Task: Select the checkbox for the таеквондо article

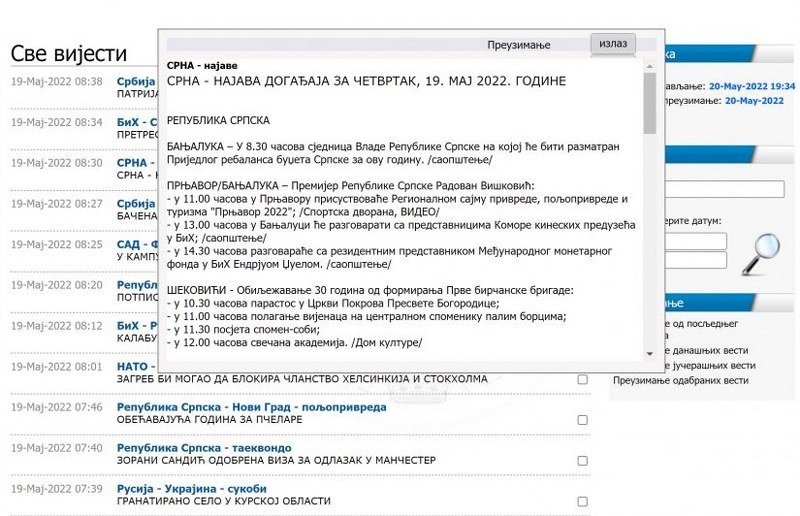Action: point(582,460)
